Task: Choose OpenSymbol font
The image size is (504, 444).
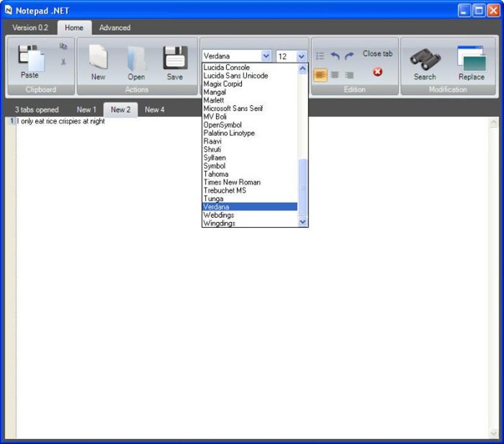Action: [250, 125]
